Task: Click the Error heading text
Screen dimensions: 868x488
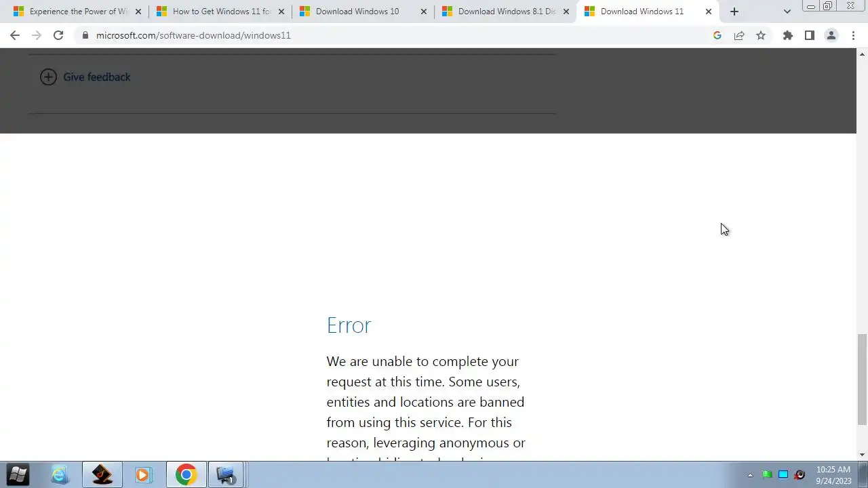Action: [x=349, y=325]
